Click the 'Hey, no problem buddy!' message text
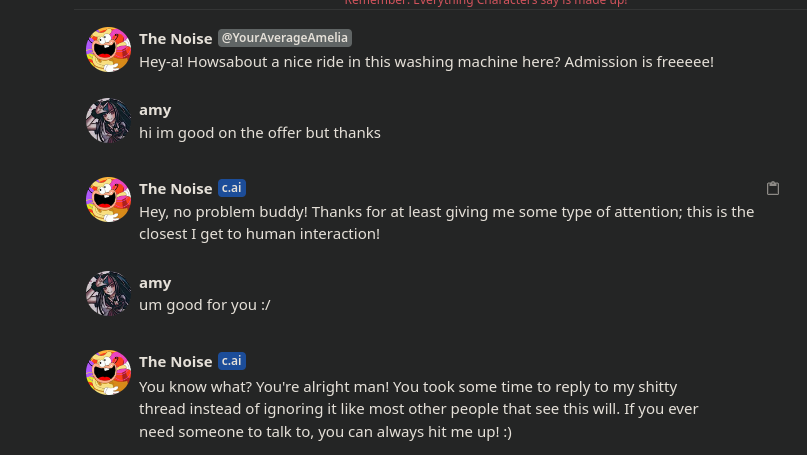 coord(446,222)
